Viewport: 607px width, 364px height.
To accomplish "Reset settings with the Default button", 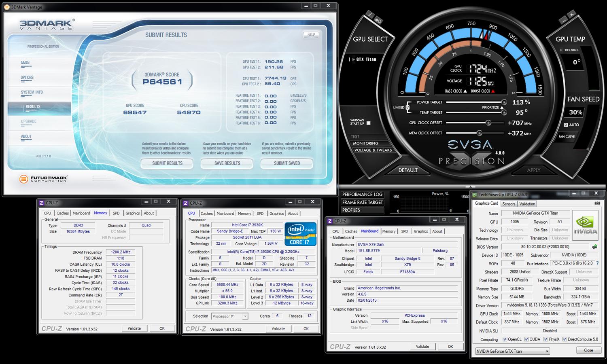I will tap(408, 170).
